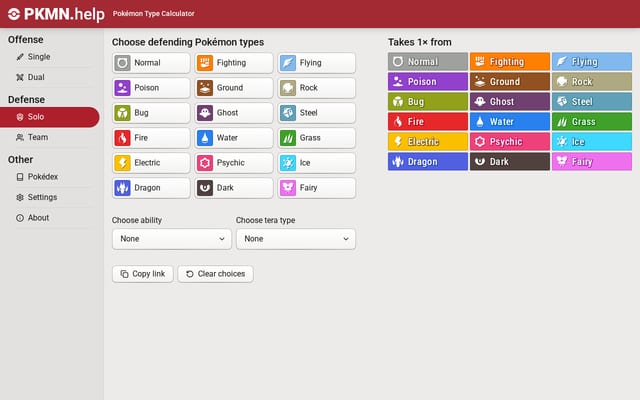Click the Flying wing icon in defending types
This screenshot has width=640, height=400.
(x=288, y=63)
